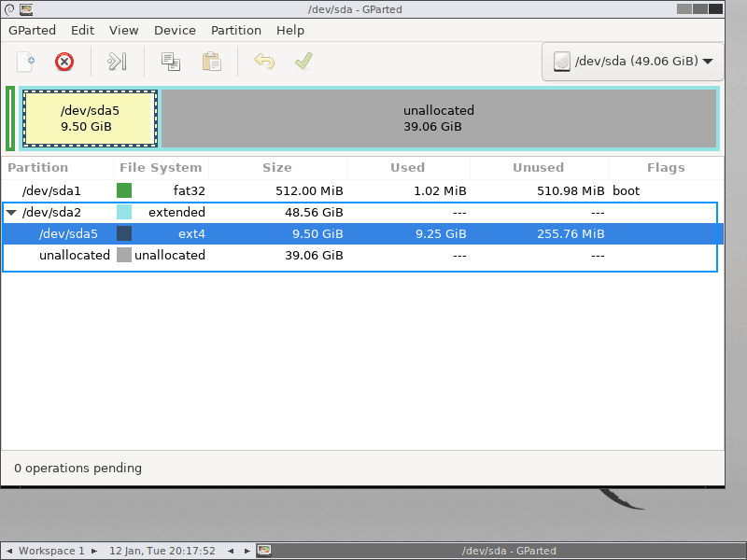Image resolution: width=747 pixels, height=560 pixels.
Task: Click the Delete partition icon
Action: [64, 63]
